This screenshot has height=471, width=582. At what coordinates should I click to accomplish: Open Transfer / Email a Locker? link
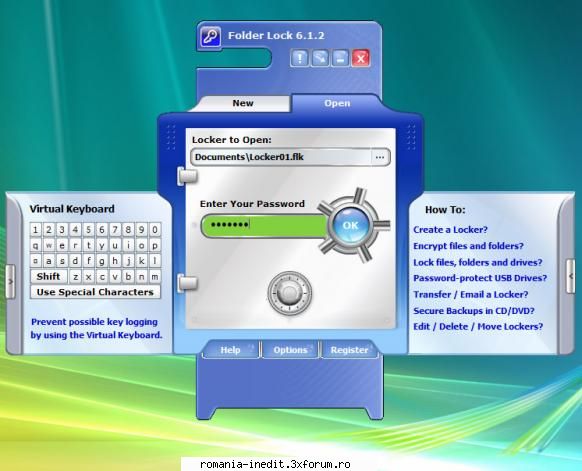coord(471,294)
